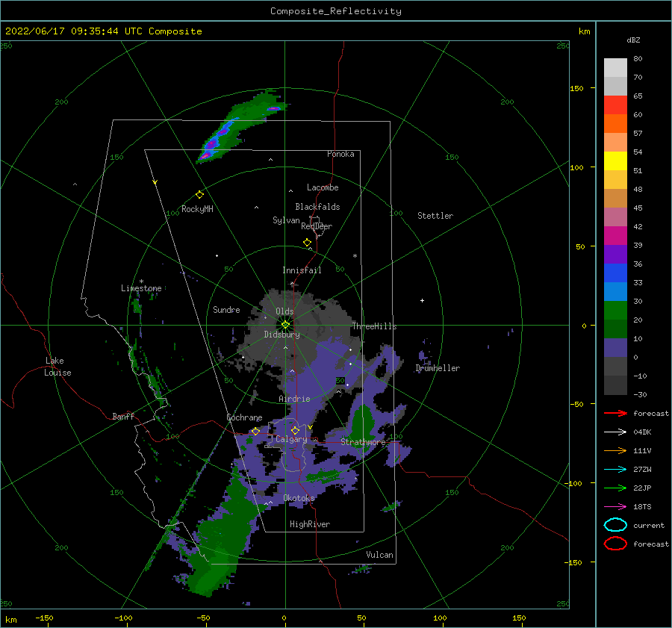Click the dBZ scale heading

pyautogui.click(x=633, y=40)
